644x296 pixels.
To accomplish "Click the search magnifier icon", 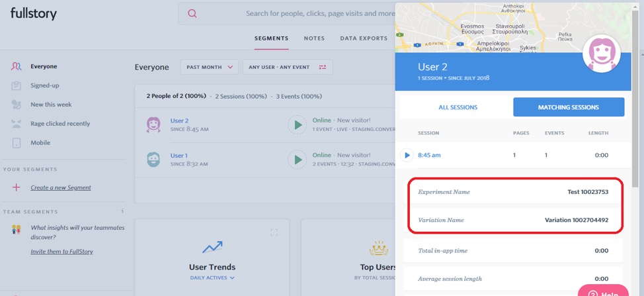I will pyautogui.click(x=192, y=14).
